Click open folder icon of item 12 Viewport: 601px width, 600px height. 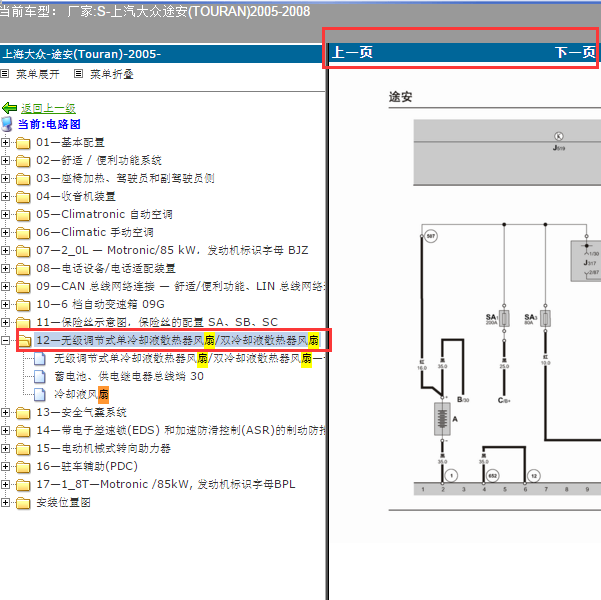coord(25,340)
